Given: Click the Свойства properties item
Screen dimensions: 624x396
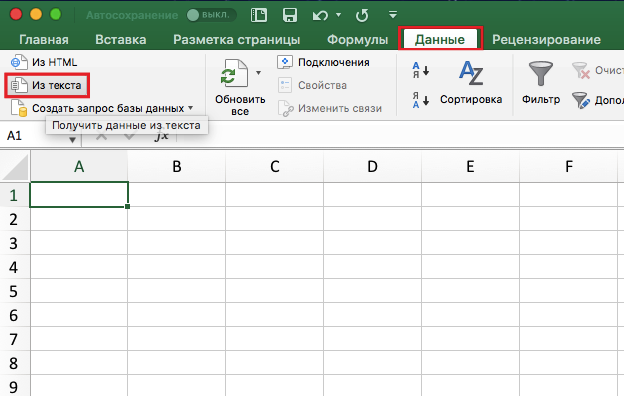Looking at the screenshot, I should click(x=312, y=85).
